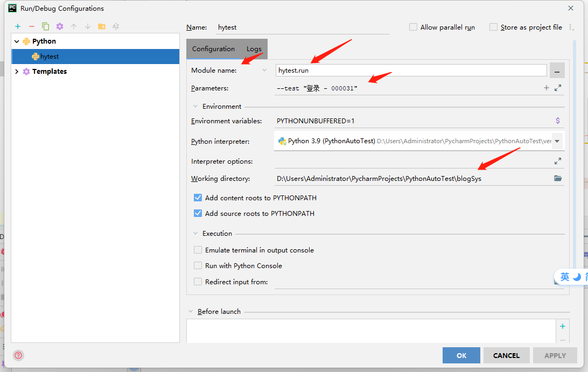Open Module name target type dropdown
588x372 pixels.
[x=264, y=70]
